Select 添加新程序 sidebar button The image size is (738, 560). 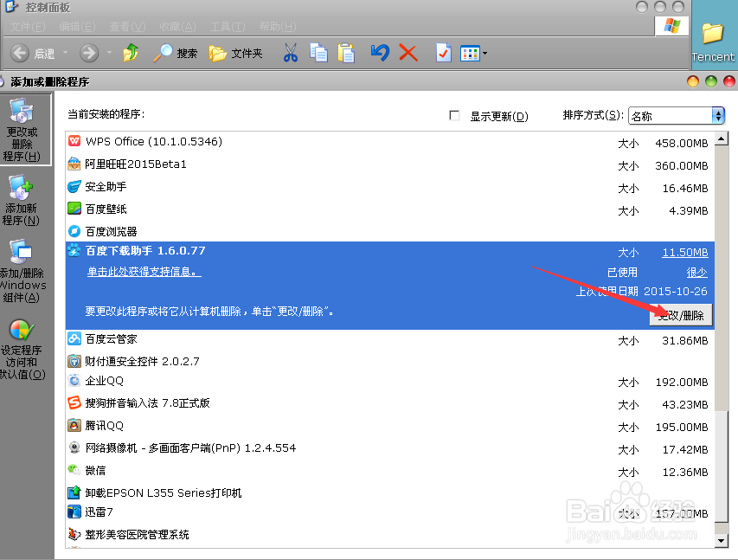(x=21, y=200)
